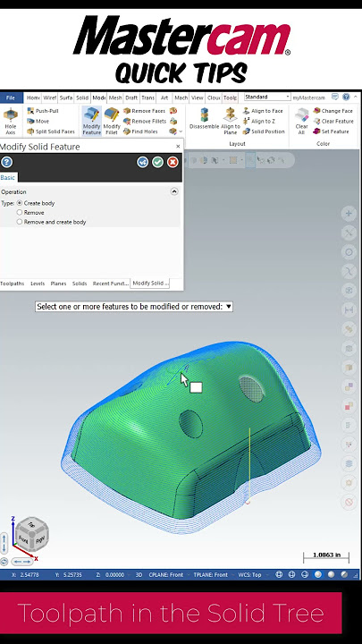The height and width of the screenshot is (644, 362).
Task: Switch to the Planes manager tab
Action: pyautogui.click(x=58, y=284)
